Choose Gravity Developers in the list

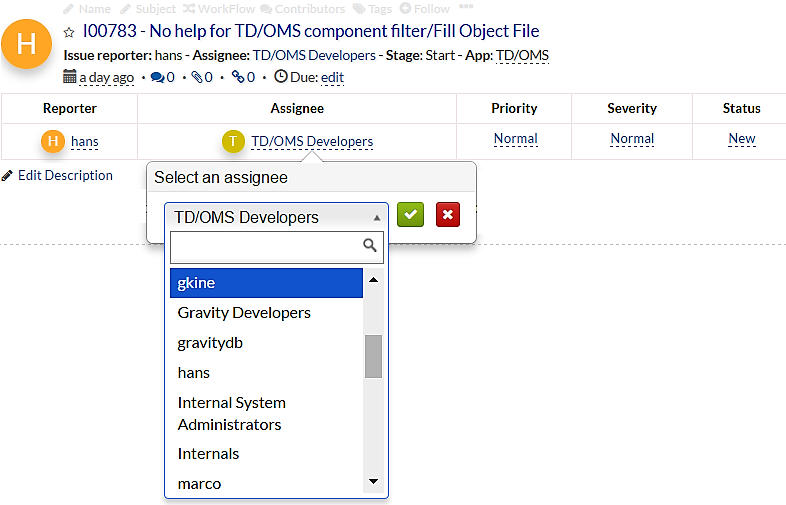(x=244, y=313)
